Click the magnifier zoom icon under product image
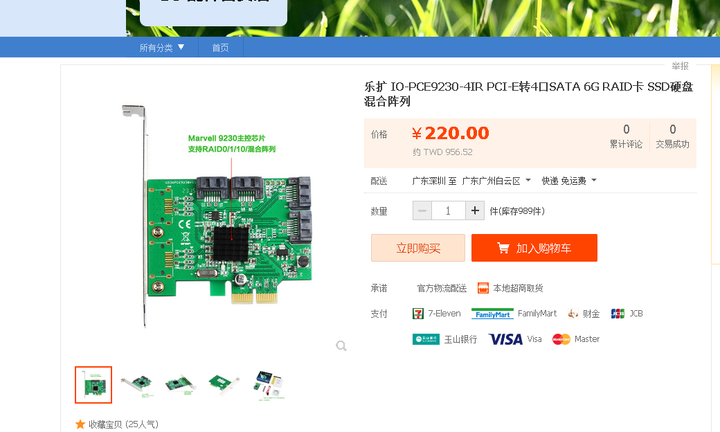 coord(341,346)
